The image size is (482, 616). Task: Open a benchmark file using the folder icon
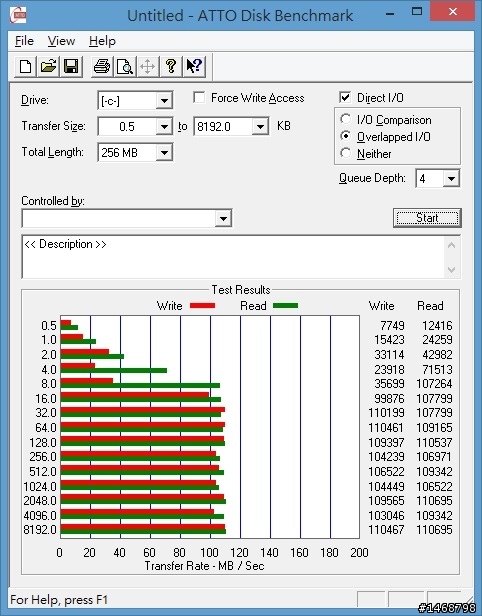pyautogui.click(x=48, y=66)
